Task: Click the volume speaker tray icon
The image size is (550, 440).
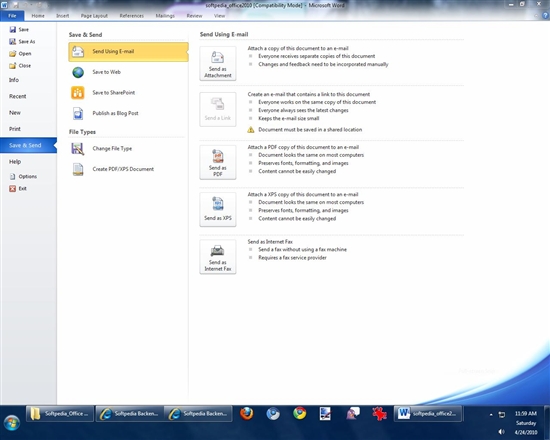Action: pyautogui.click(x=502, y=432)
